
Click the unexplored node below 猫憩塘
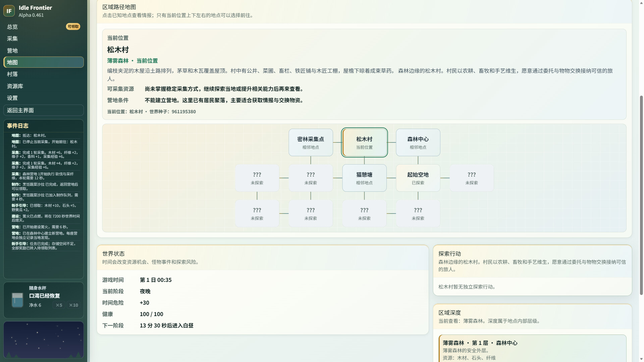point(364,214)
